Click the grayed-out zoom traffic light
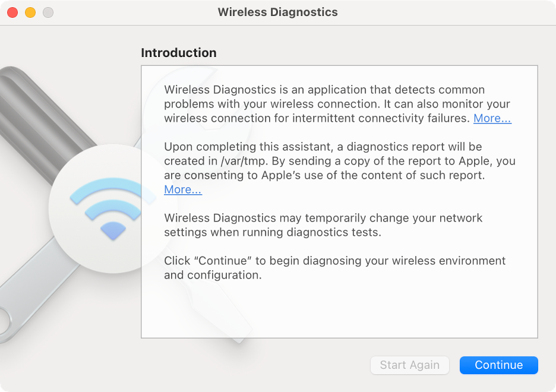 click(x=48, y=12)
